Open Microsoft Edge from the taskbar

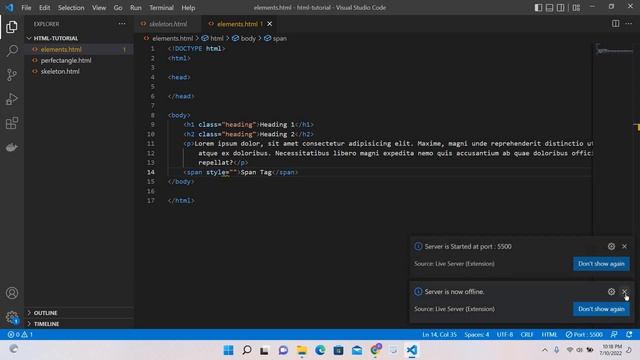pos(320,350)
